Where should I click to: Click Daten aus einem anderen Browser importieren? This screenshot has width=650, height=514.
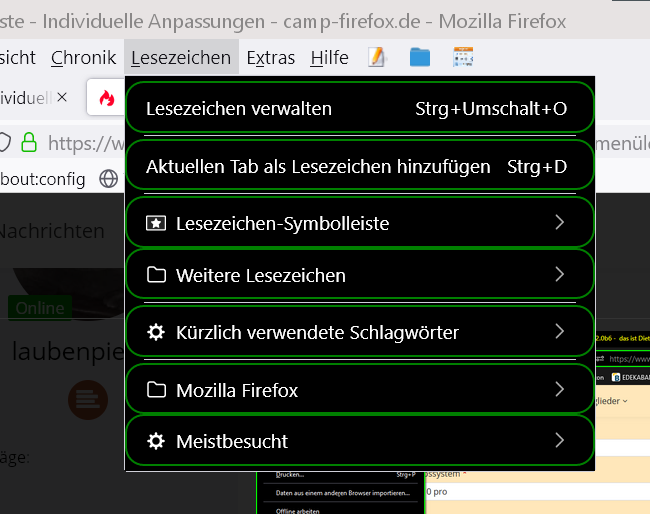[x=342, y=493]
